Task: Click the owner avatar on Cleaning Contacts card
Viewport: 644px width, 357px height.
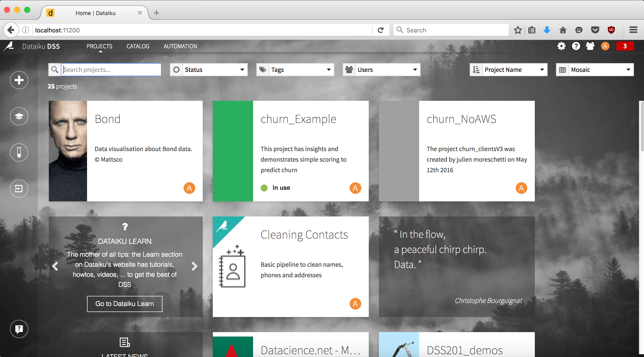Action: coord(355,304)
